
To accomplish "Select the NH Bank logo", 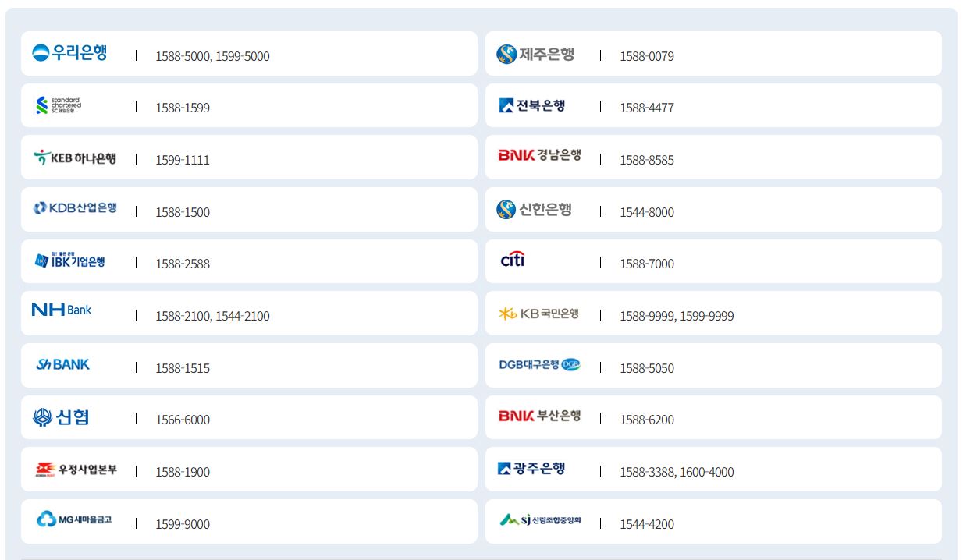I will (x=62, y=310).
